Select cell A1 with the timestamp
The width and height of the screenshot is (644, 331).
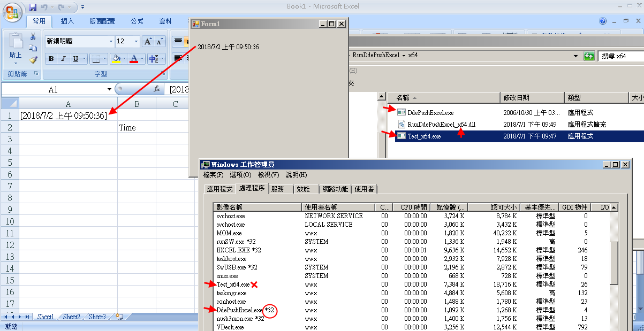69,116
